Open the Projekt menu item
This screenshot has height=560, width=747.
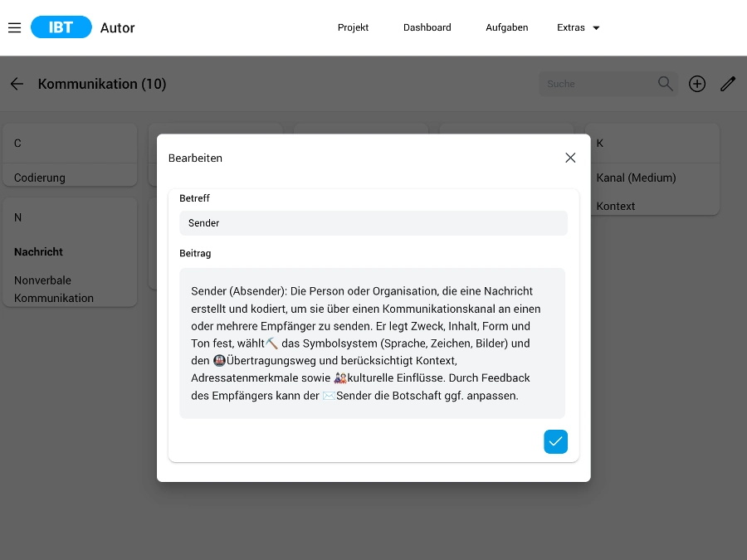353,27
